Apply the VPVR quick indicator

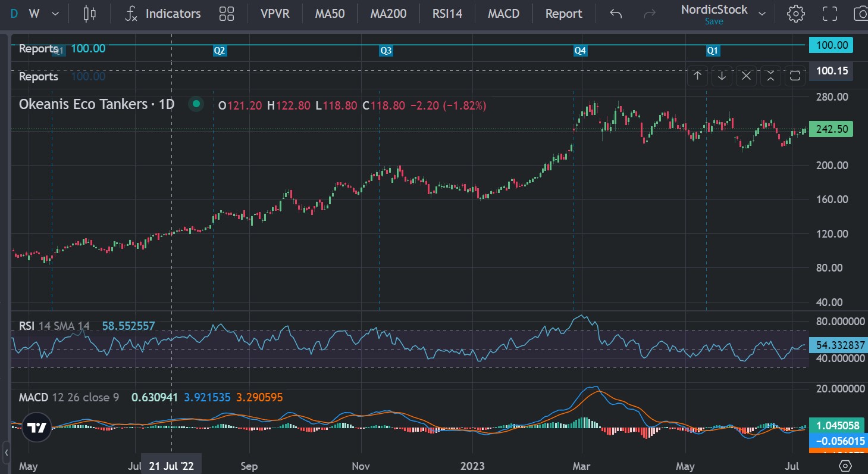(x=275, y=13)
